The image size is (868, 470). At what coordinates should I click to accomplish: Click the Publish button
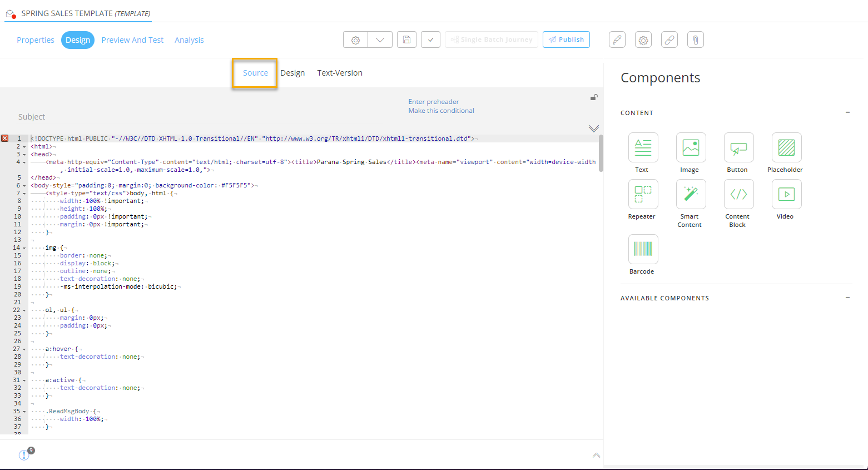tap(566, 39)
